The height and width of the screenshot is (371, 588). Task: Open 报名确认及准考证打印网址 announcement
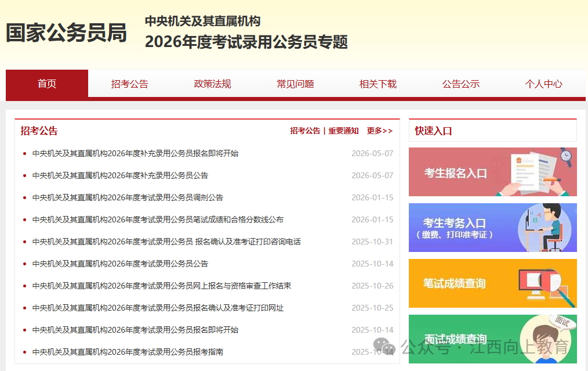pos(158,308)
